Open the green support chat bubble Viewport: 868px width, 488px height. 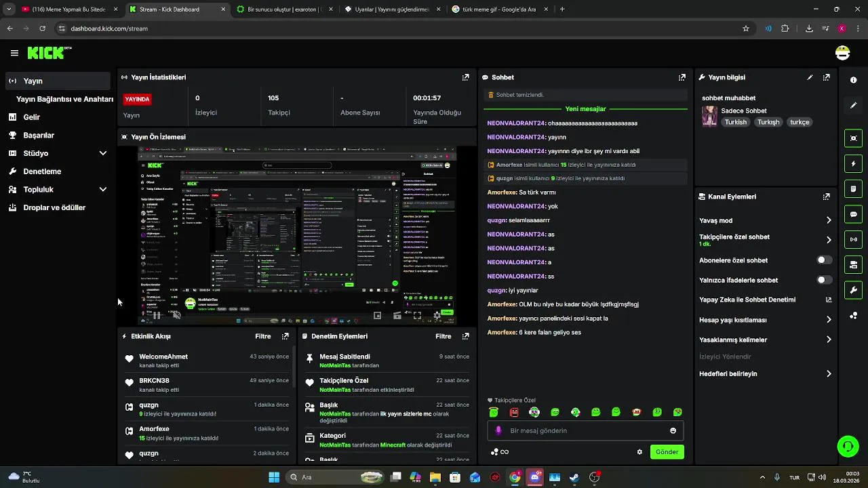tap(848, 446)
